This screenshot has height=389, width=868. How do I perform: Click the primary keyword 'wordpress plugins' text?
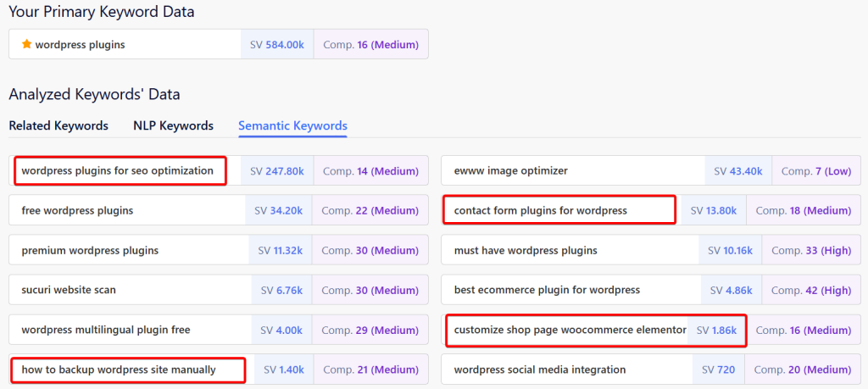tap(80, 45)
